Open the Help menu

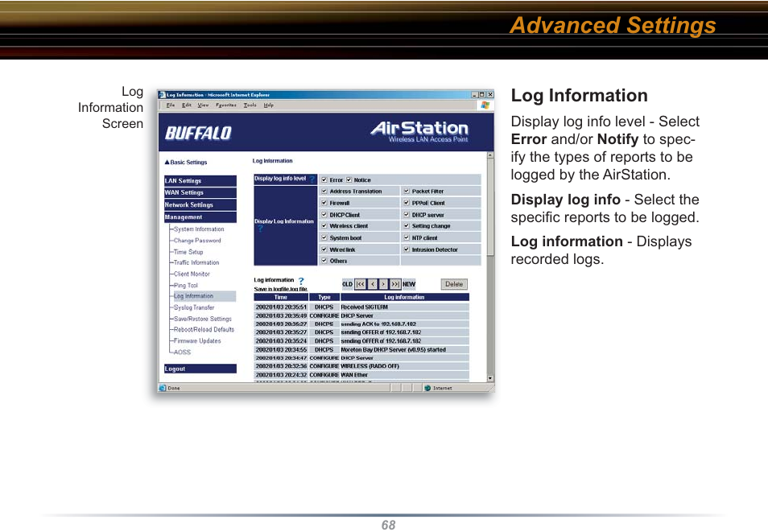[268, 105]
